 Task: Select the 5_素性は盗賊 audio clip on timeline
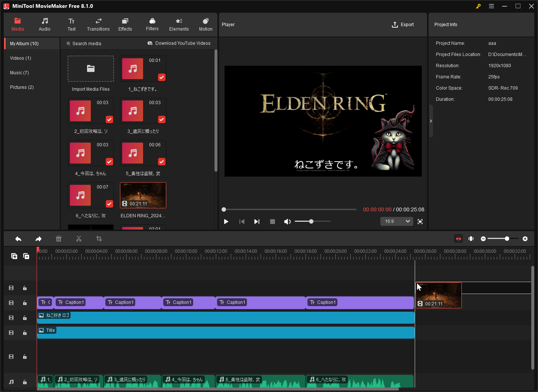coord(260,382)
